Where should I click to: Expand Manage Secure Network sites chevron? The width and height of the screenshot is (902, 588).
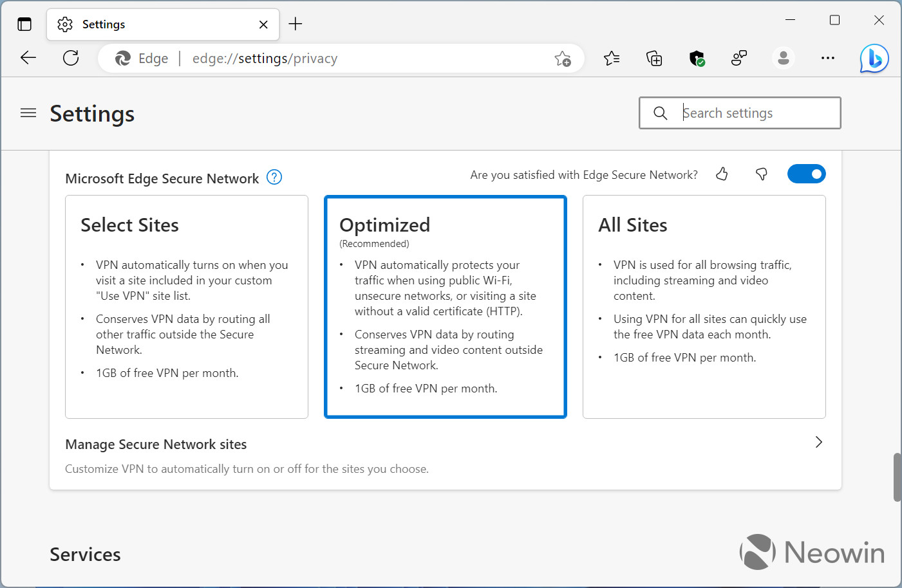pos(818,442)
